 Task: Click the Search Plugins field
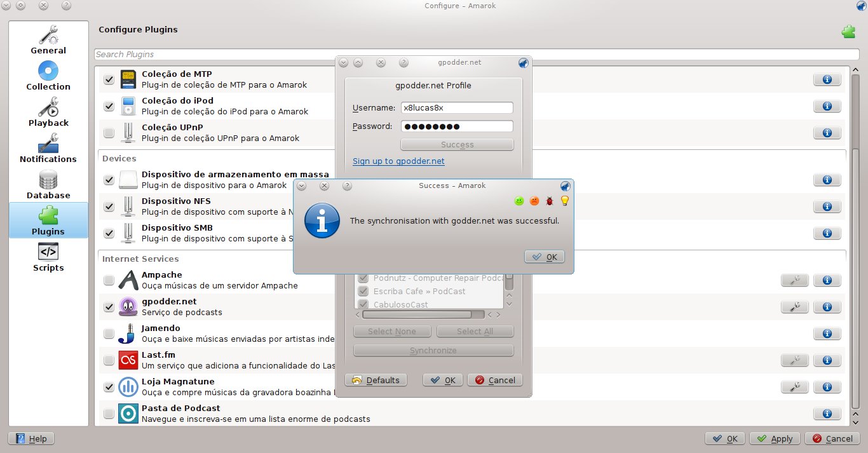[477, 55]
